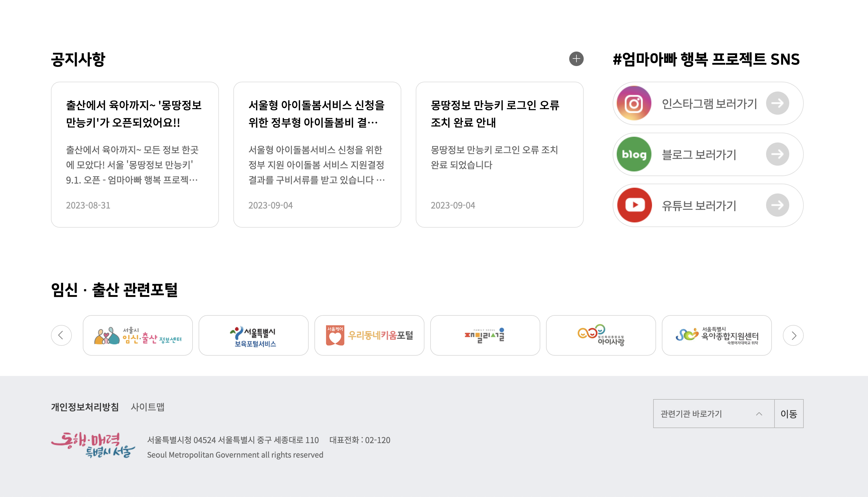Click the plus icon beside 공지사항
868x497 pixels.
pos(576,59)
